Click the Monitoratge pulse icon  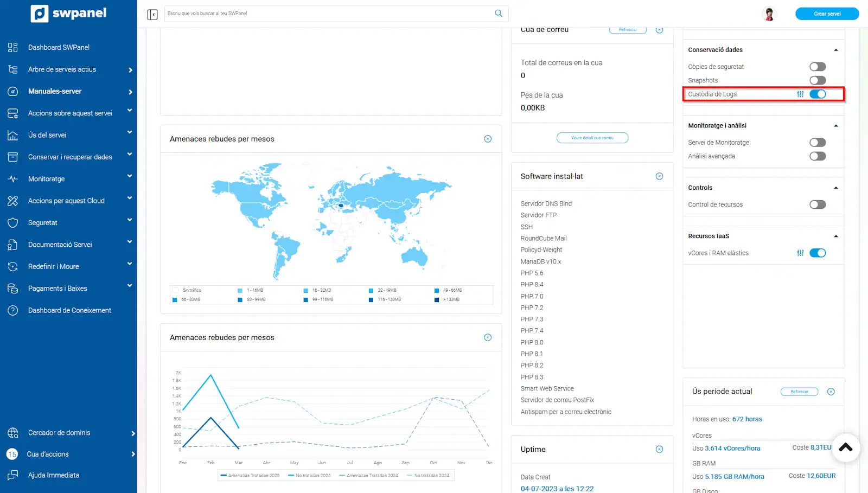tap(13, 179)
